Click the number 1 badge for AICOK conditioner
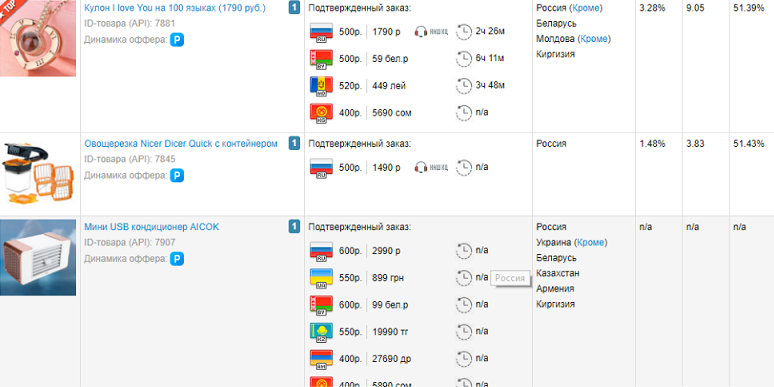 (x=294, y=227)
